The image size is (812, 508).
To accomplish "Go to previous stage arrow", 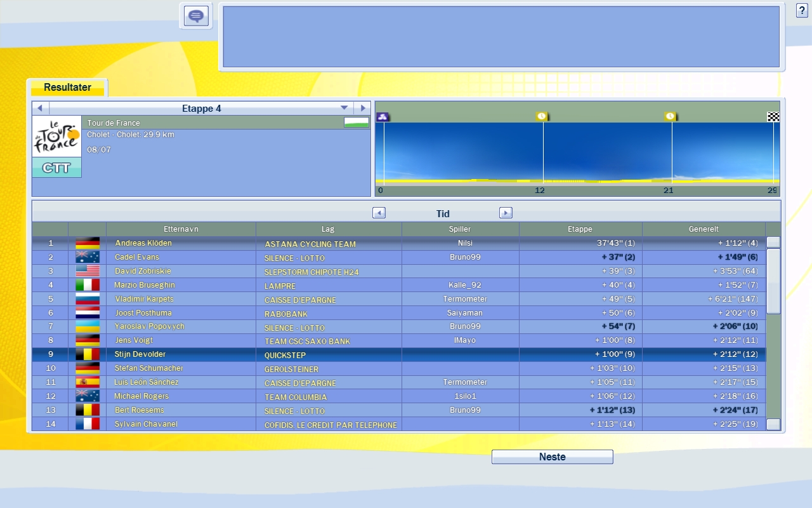I will pyautogui.click(x=40, y=108).
